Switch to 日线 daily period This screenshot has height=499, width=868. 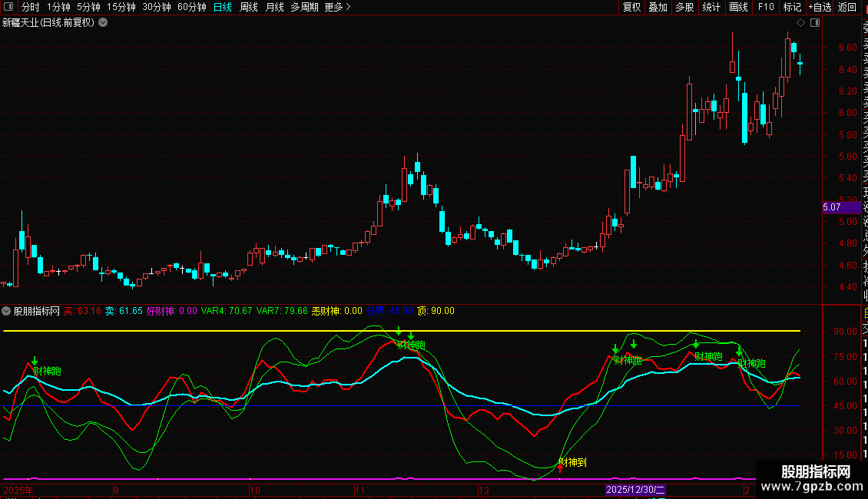click(x=223, y=7)
